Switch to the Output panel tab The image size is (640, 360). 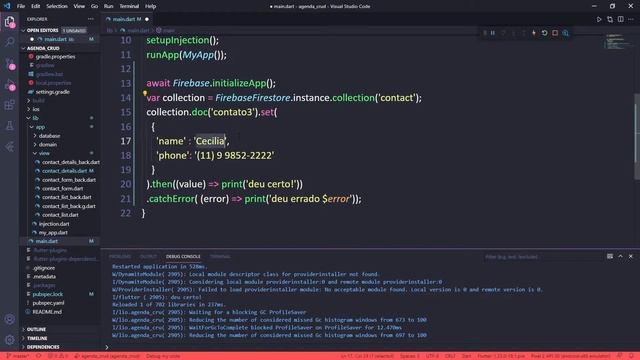(148, 256)
